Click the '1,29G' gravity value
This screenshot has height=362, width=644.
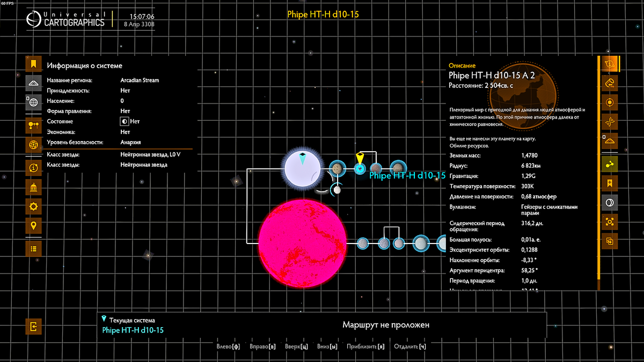(529, 176)
